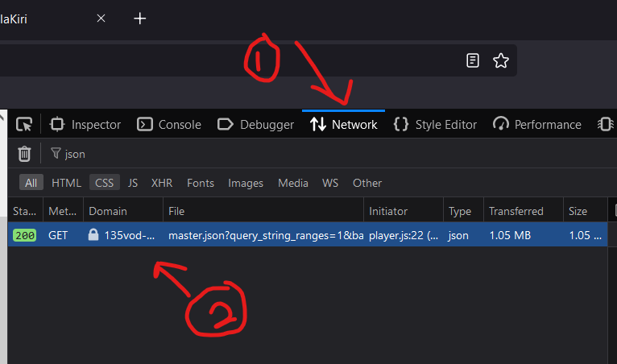Toggle the WS request filter
The width and height of the screenshot is (617, 364).
[330, 183]
